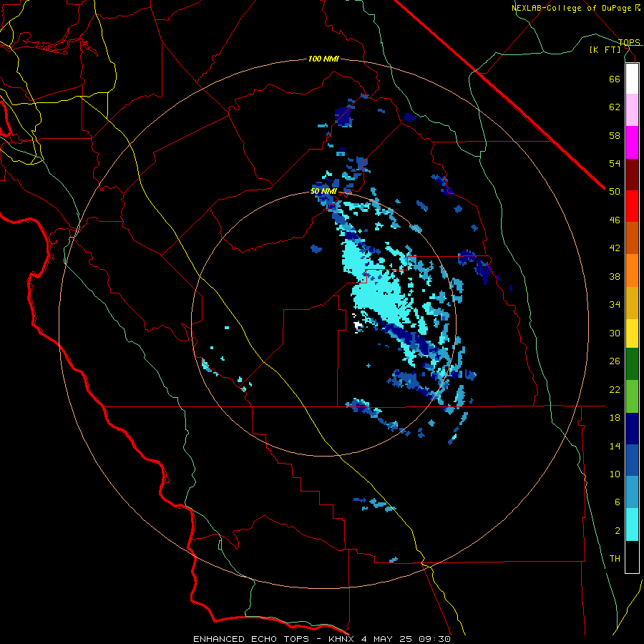644x644 pixels.
Task: Click the light pink 62 K FT swatch
Action: (632, 110)
